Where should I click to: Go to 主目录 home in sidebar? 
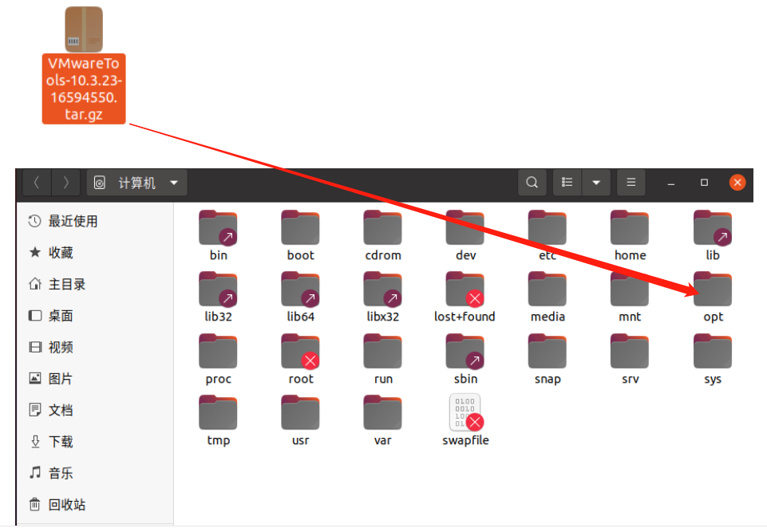pos(96,284)
